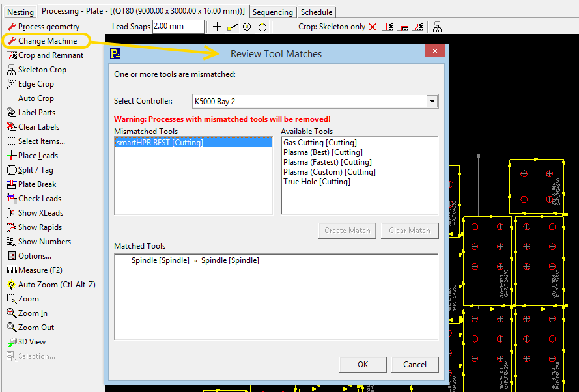
Task: Select the Crop and Remnant tool
Action: (45, 55)
